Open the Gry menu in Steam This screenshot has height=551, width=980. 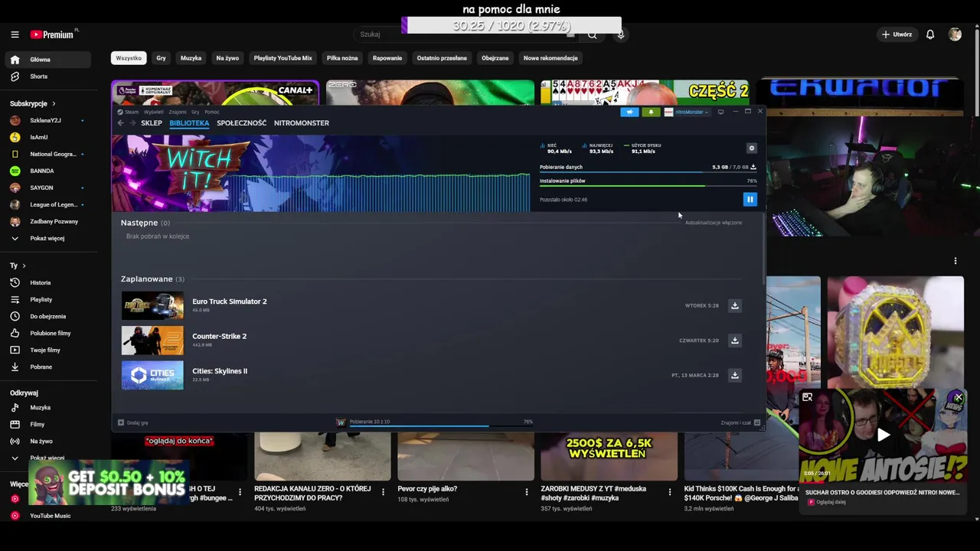click(195, 112)
